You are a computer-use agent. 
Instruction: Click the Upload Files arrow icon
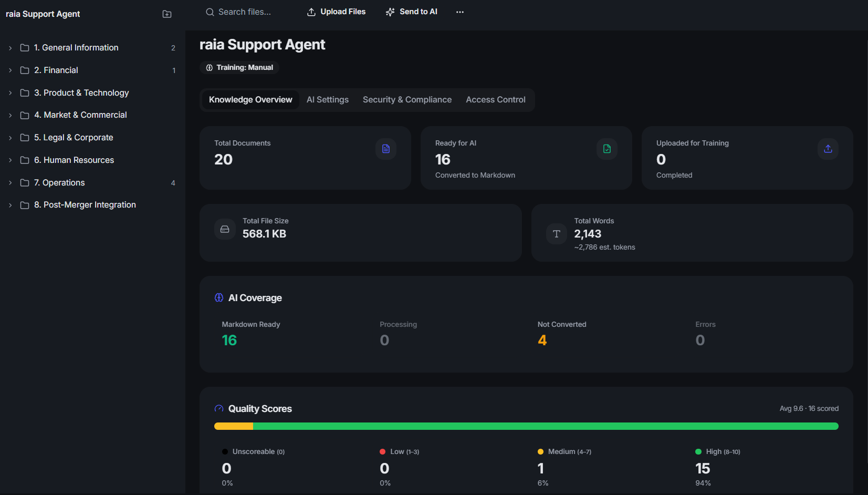[x=311, y=12]
